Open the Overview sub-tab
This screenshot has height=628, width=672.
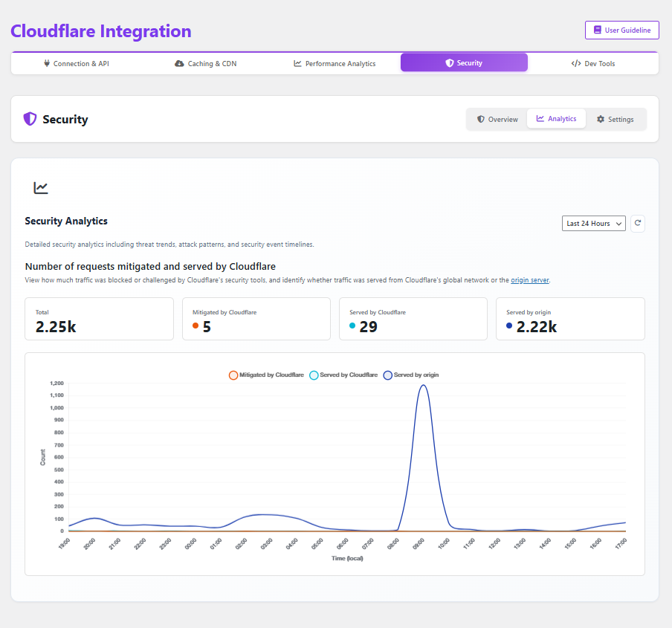click(497, 120)
